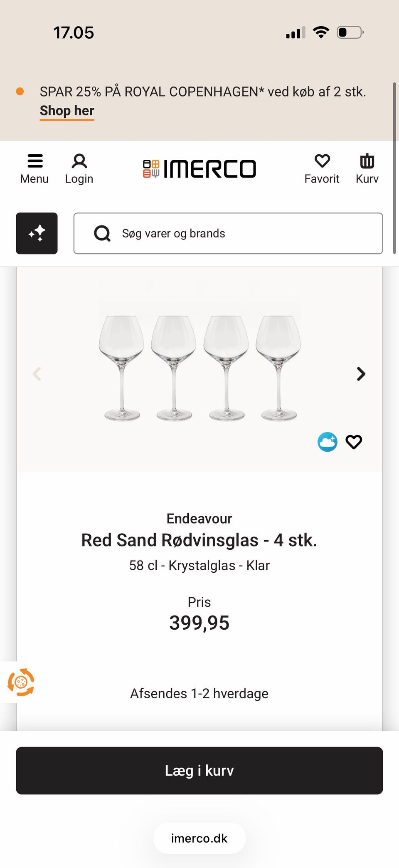This screenshot has width=399, height=868.
Task: Show next product image with right chevron
Action: click(x=361, y=374)
